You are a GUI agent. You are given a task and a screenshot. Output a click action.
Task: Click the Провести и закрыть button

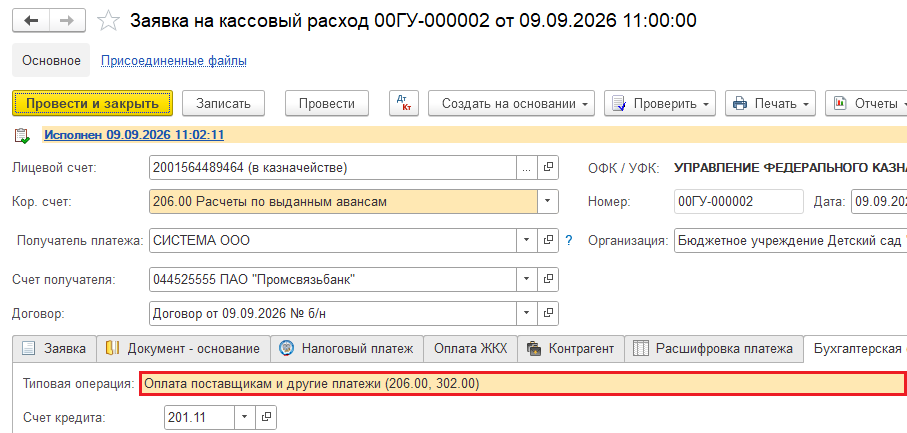pyautogui.click(x=93, y=103)
